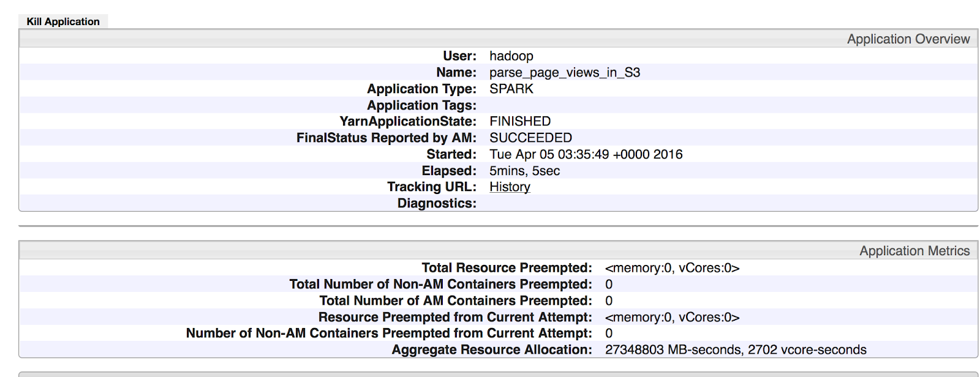The height and width of the screenshot is (377, 980).
Task: Click the 'Started:' label
Action: click(451, 154)
